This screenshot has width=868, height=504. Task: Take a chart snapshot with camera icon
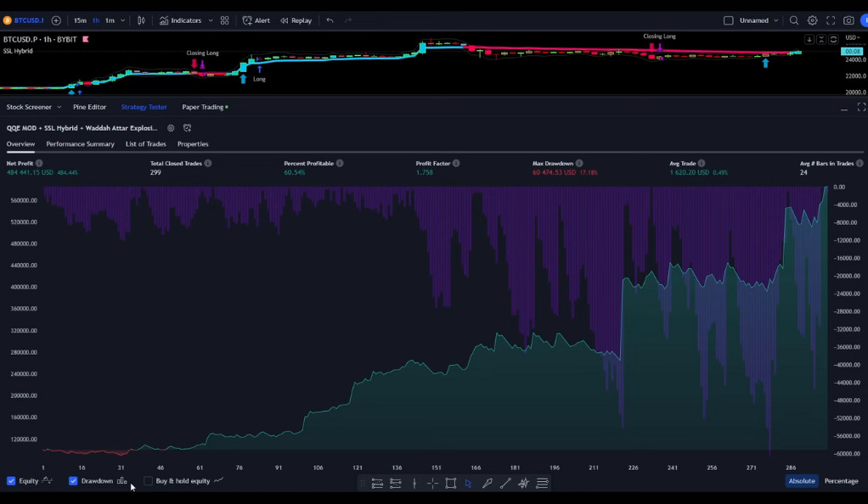[848, 20]
